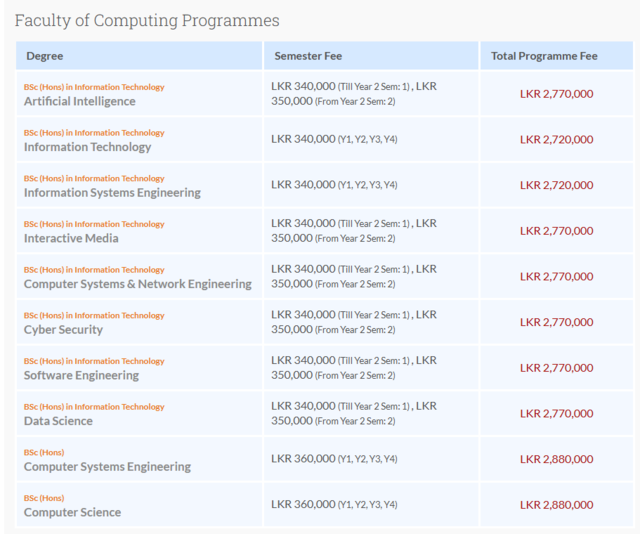The width and height of the screenshot is (640, 534).
Task: Click Computer Science semester fee LKR 360,000
Action: point(334,505)
